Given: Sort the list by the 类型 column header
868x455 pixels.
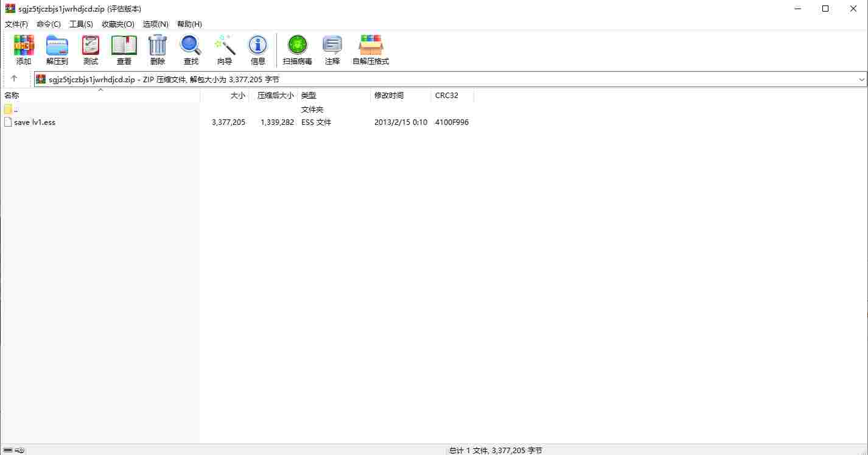Looking at the screenshot, I should [x=334, y=96].
